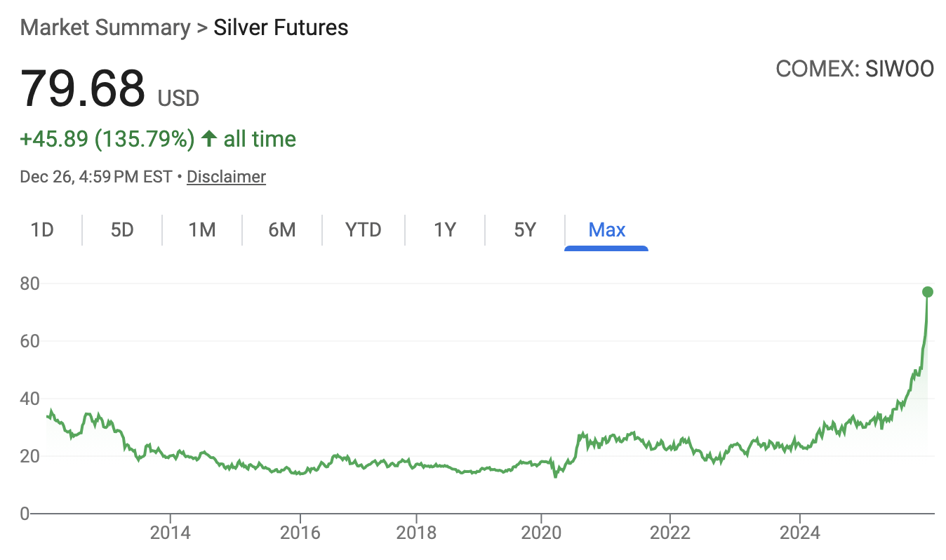Open the Disclaimer link
Image resolution: width=946 pixels, height=560 pixels.
pos(226,177)
